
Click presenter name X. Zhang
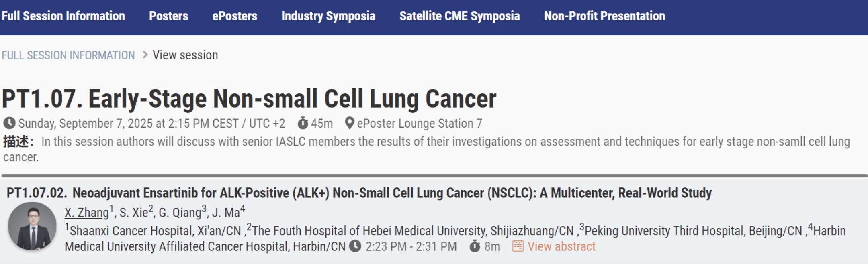[87, 212]
